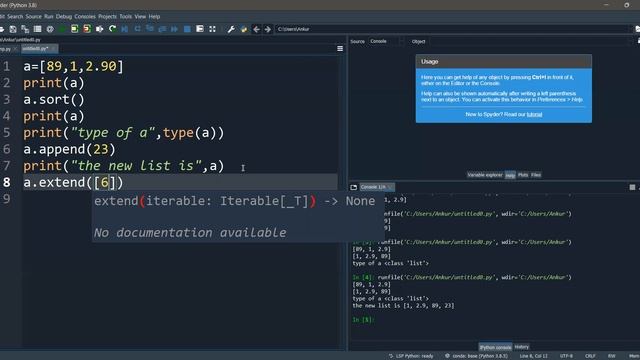Switch to the Plots tab

click(523, 175)
